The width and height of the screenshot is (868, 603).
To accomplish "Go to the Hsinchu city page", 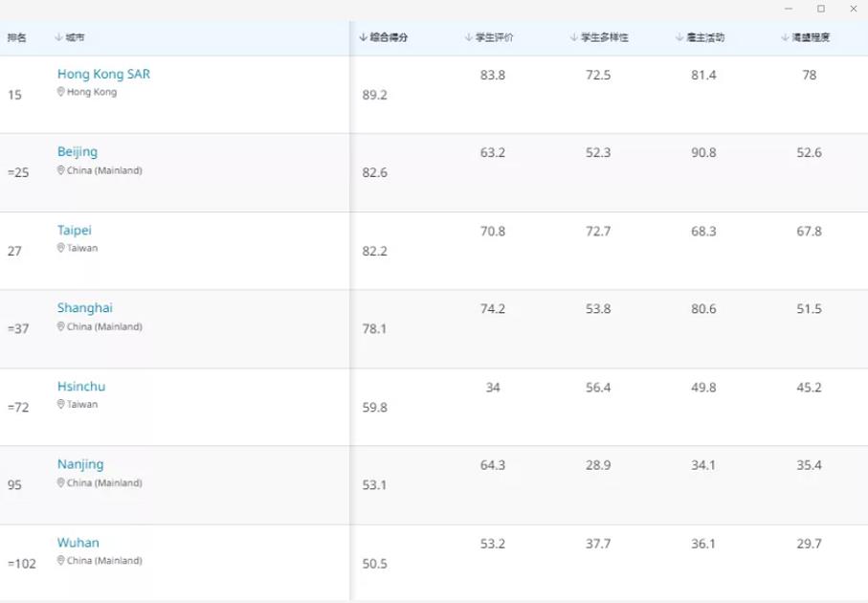I will [81, 387].
